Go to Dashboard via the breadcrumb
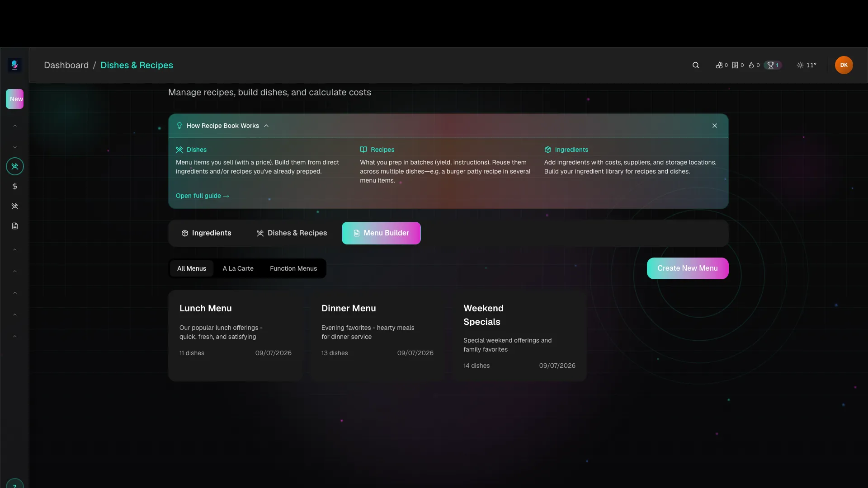Viewport: 868px width, 488px height. tap(66, 65)
